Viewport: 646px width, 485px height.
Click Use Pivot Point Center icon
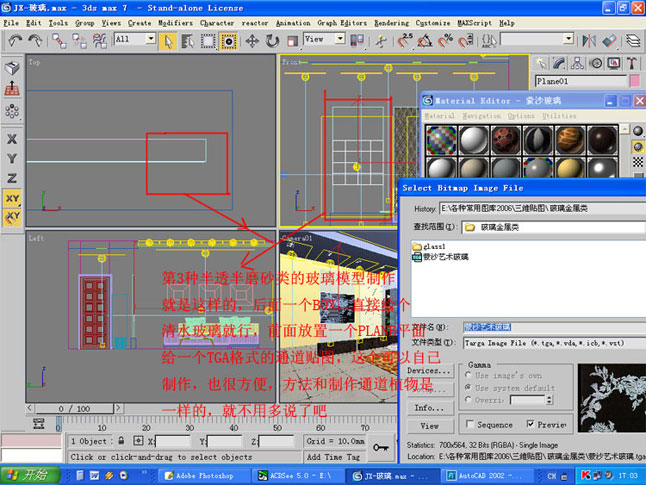(357, 41)
